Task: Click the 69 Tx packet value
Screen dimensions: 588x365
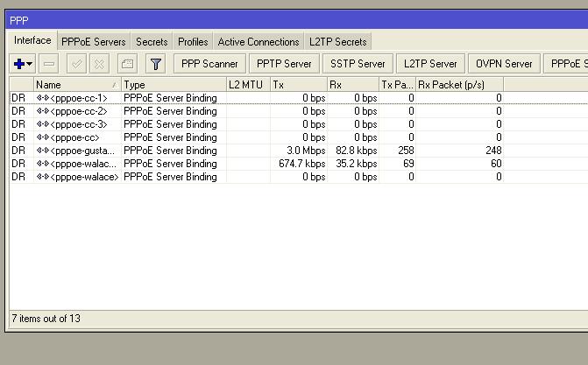Action: tap(408, 164)
